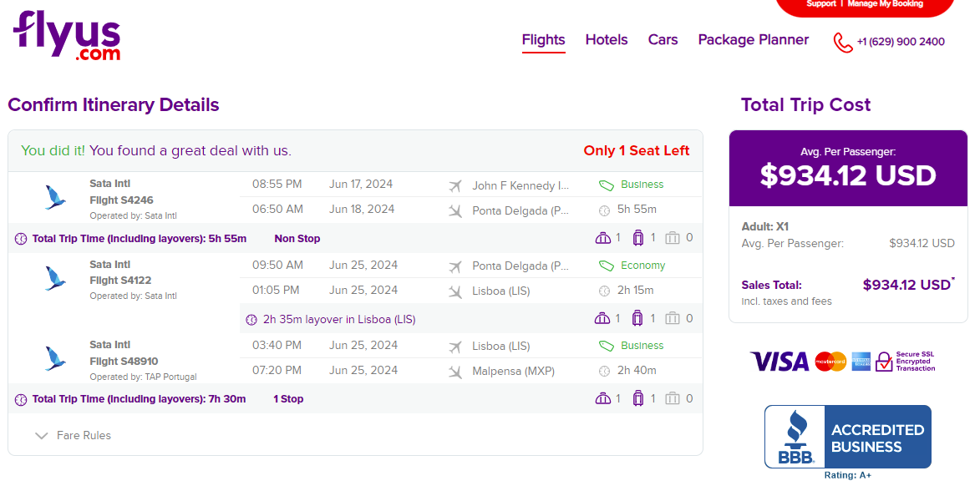Click arrival plane icon beside Malpensa (MXP)
Viewport: 980px width, 486px height.
point(455,372)
